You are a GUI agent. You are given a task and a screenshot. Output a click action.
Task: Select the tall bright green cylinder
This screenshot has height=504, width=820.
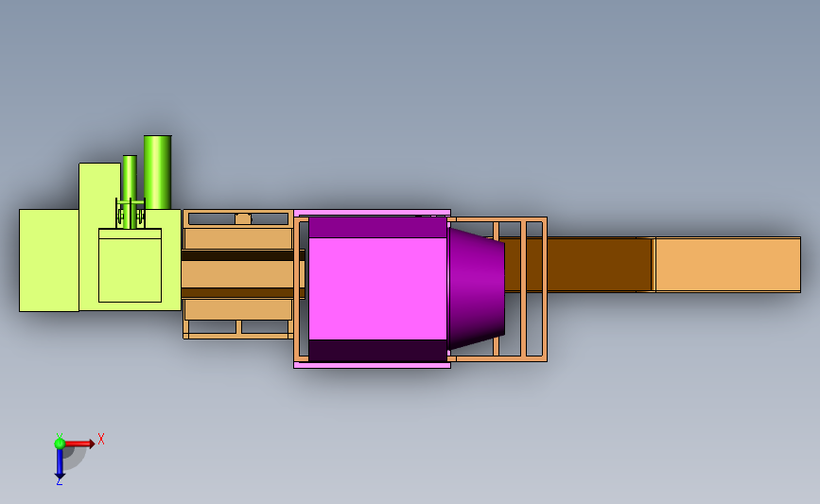157,172
